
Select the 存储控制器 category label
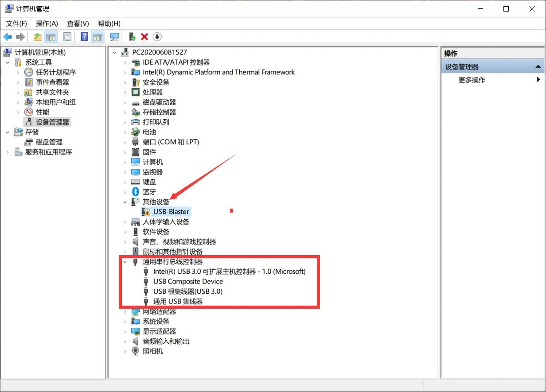click(x=160, y=112)
